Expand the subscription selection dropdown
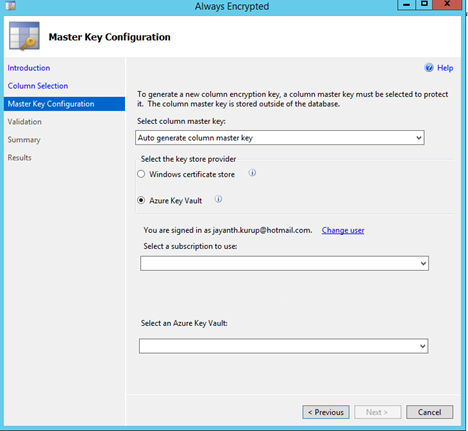468x431 pixels. (x=284, y=263)
